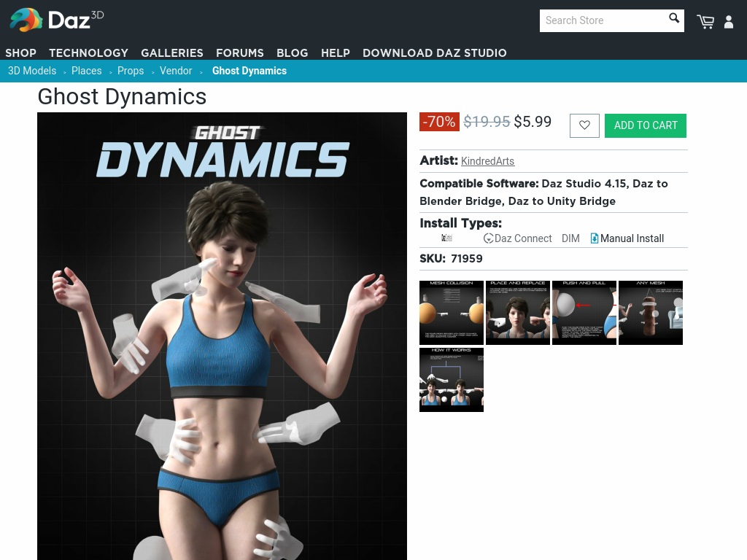This screenshot has height=560, width=747.
Task: View Mesh Collision thumbnail
Action: pyautogui.click(x=451, y=312)
